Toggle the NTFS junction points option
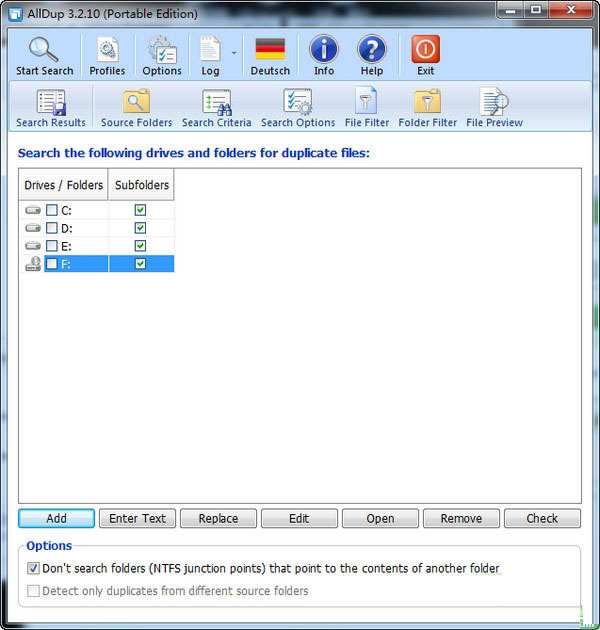The height and width of the screenshot is (630, 600). tap(34, 568)
